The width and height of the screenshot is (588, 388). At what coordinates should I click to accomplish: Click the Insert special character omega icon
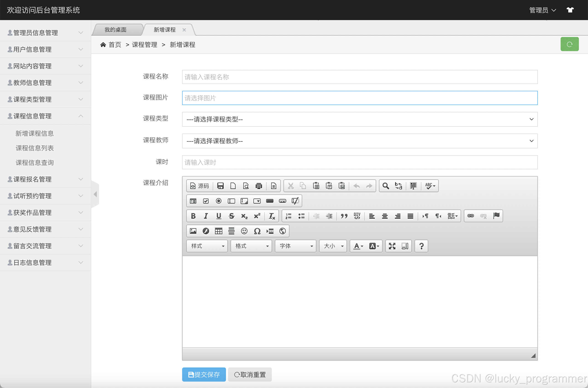[257, 231]
